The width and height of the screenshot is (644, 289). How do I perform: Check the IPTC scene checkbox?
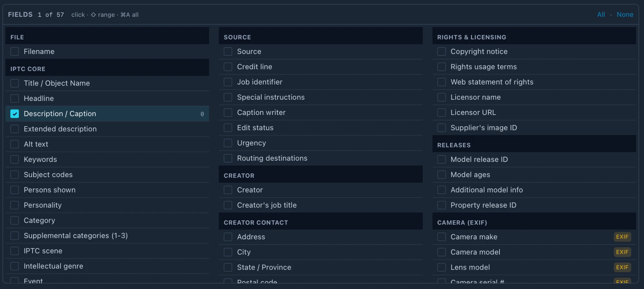[x=14, y=251]
